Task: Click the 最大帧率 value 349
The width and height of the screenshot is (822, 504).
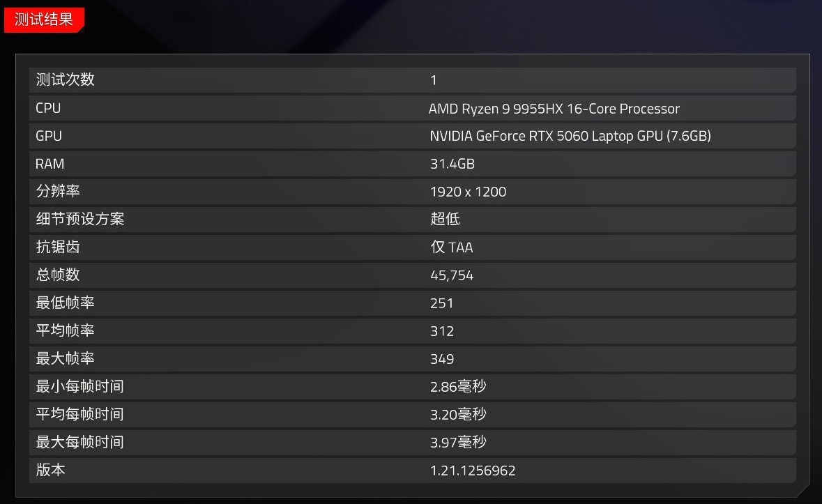Action: pos(441,358)
